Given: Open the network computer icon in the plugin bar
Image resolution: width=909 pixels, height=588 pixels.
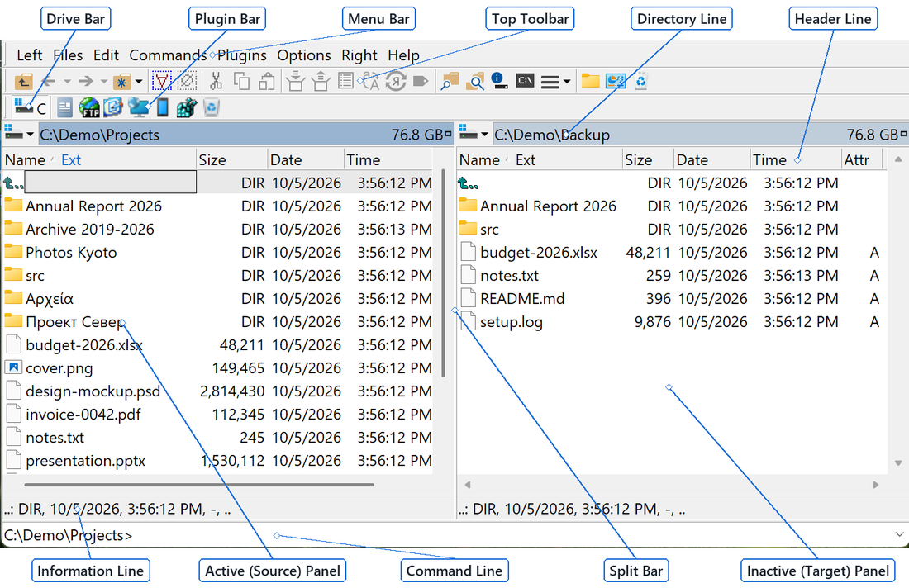Looking at the screenshot, I should 139,107.
